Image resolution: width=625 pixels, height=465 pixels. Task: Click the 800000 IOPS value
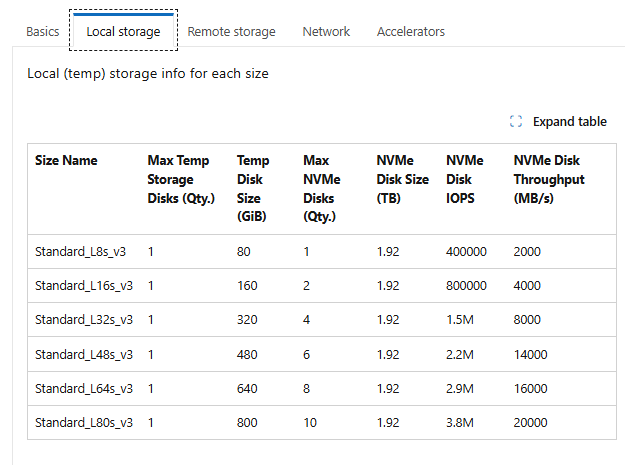(466, 286)
